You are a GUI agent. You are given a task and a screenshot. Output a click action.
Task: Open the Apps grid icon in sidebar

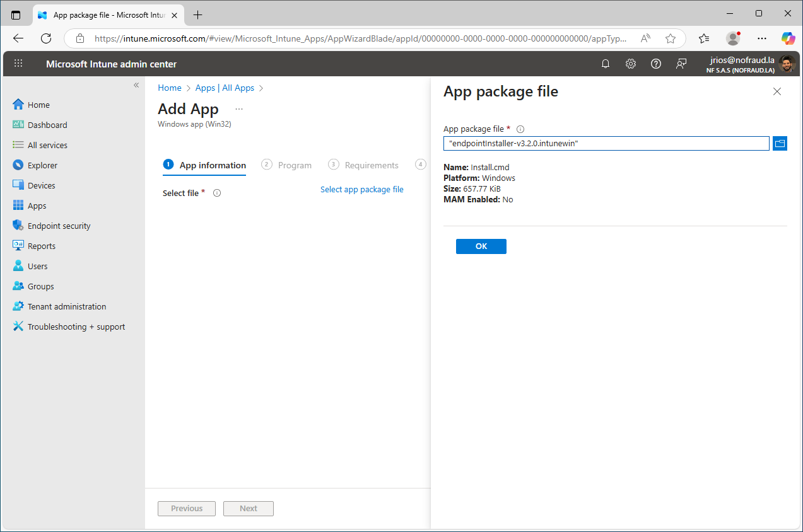[18, 205]
